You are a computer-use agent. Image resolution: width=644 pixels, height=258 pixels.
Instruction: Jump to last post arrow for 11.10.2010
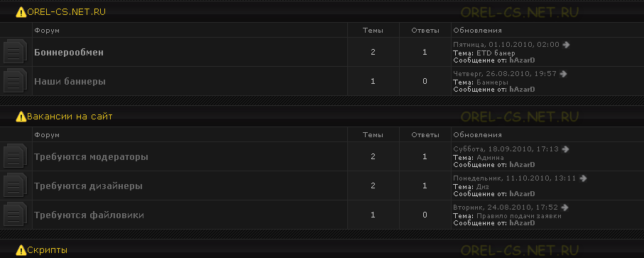583,178
